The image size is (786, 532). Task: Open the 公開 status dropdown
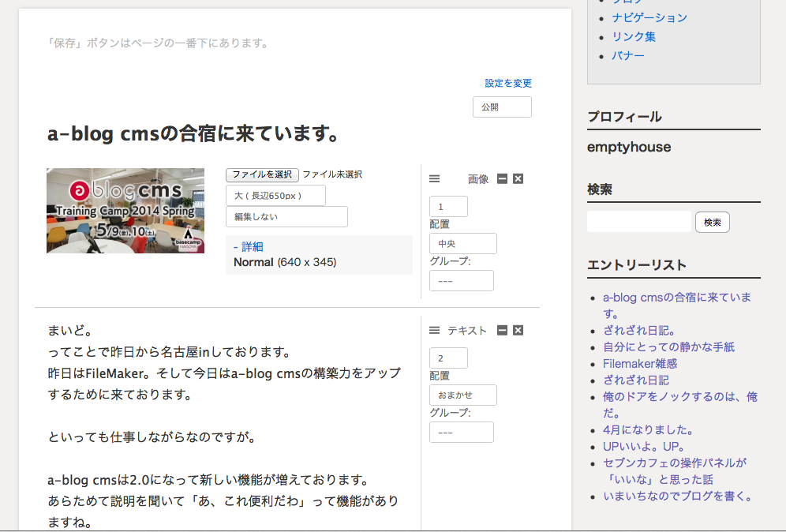point(502,107)
